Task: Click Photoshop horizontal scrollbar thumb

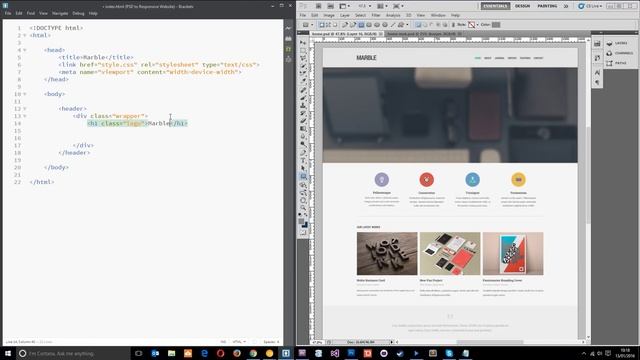Action: tap(490, 342)
